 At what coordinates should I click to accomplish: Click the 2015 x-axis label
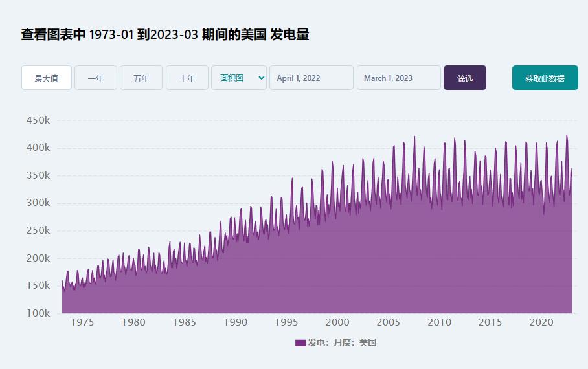click(490, 322)
